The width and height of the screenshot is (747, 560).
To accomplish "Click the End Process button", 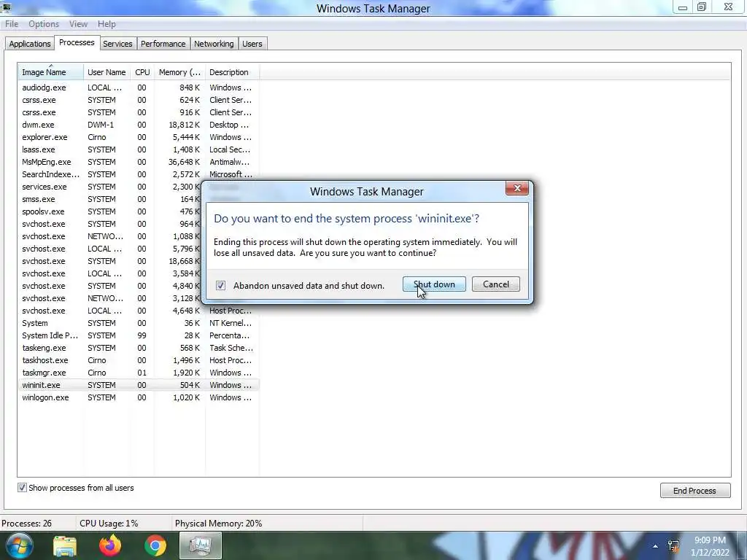I will coord(695,491).
